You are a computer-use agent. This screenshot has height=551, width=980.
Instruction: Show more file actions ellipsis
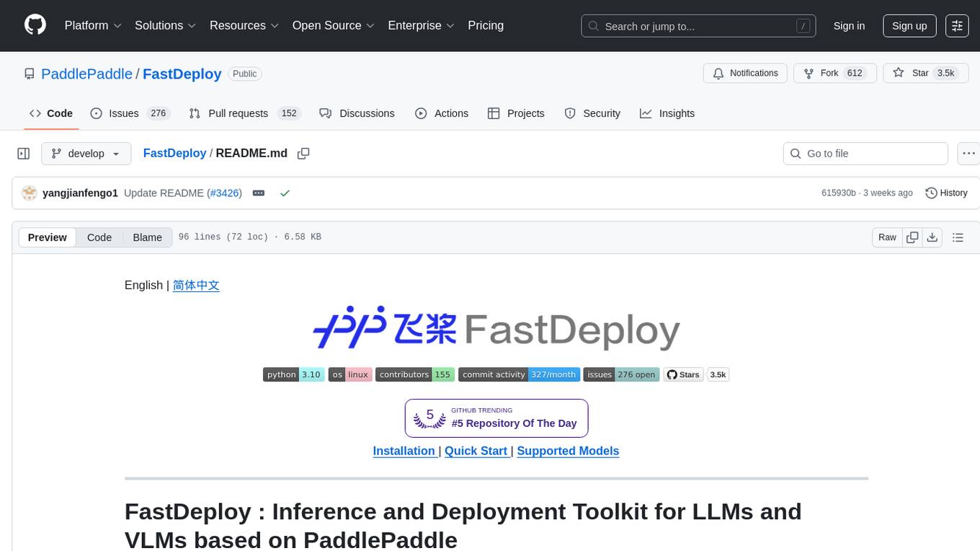[x=968, y=154]
